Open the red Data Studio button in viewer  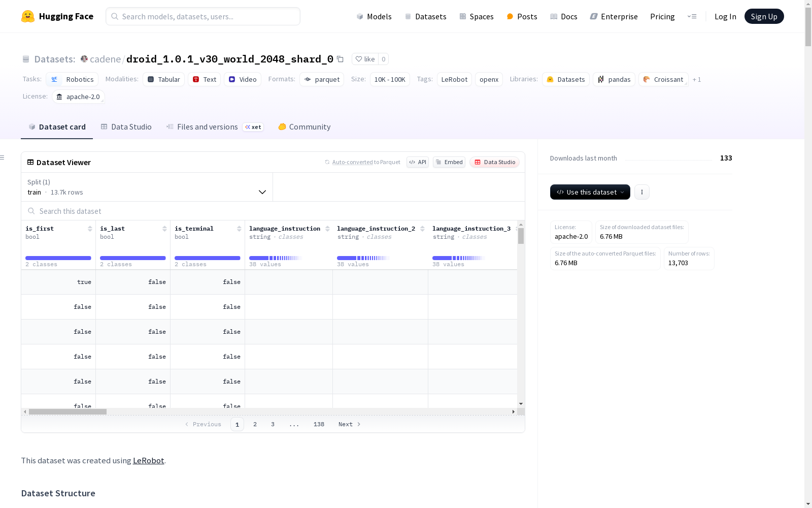494,162
